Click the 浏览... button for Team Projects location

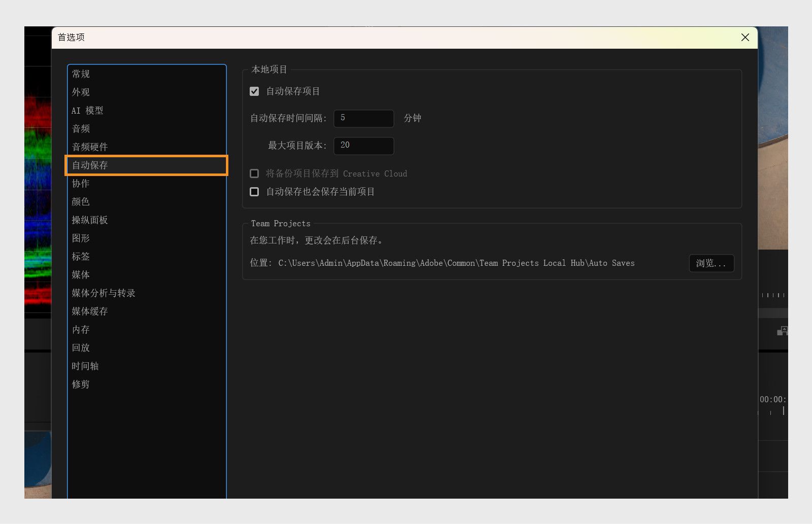pos(712,263)
